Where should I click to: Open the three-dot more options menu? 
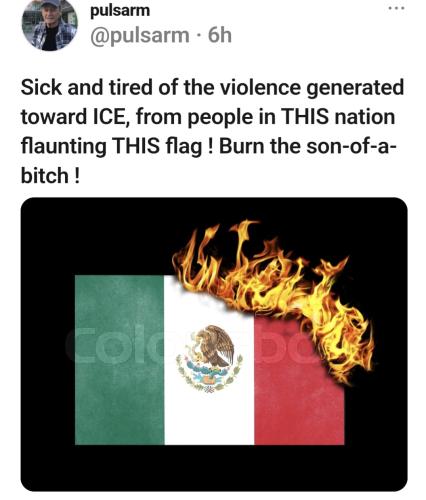coord(397,8)
